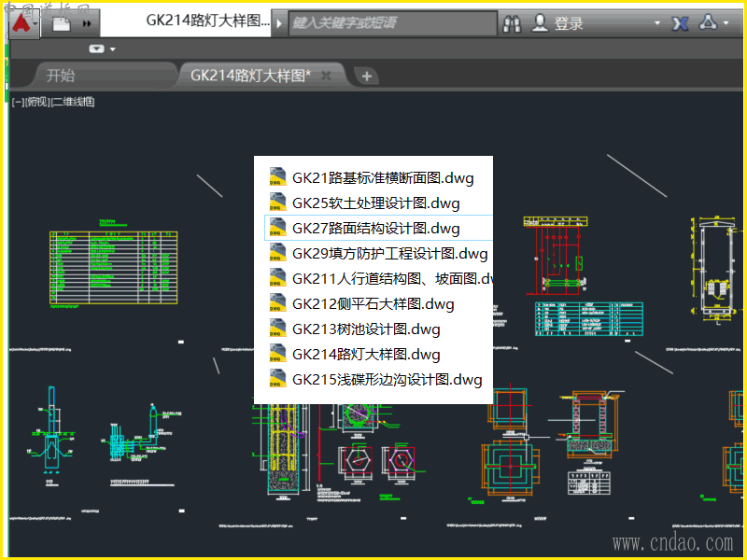Click the Autodesk A360 triangle icon
747x560 pixels.
[708, 21]
